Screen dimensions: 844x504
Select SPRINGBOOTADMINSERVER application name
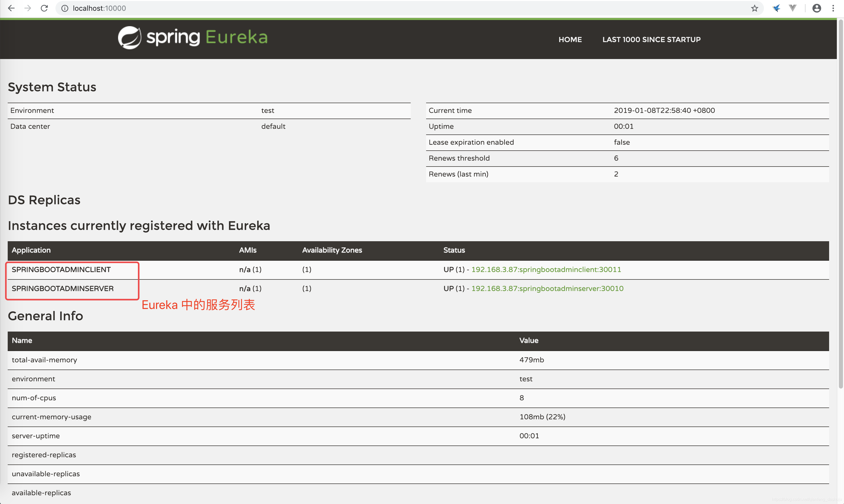point(62,288)
